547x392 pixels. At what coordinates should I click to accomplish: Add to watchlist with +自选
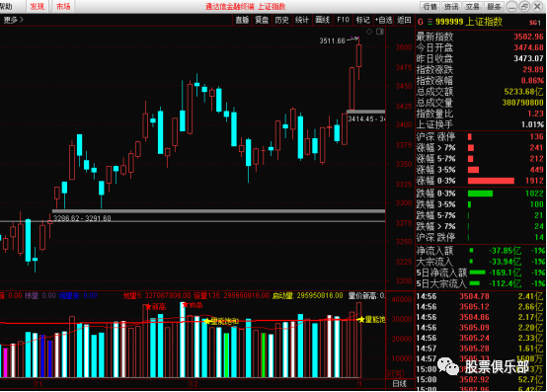tap(383, 20)
